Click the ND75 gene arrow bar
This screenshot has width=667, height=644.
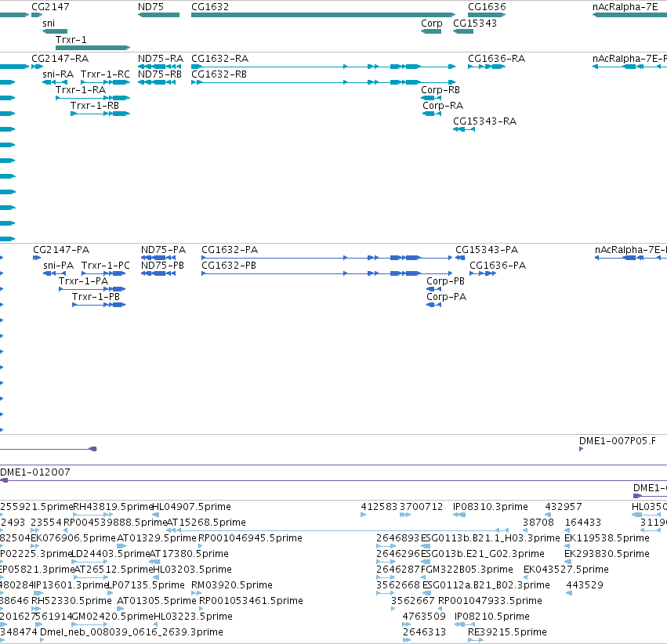158,15
